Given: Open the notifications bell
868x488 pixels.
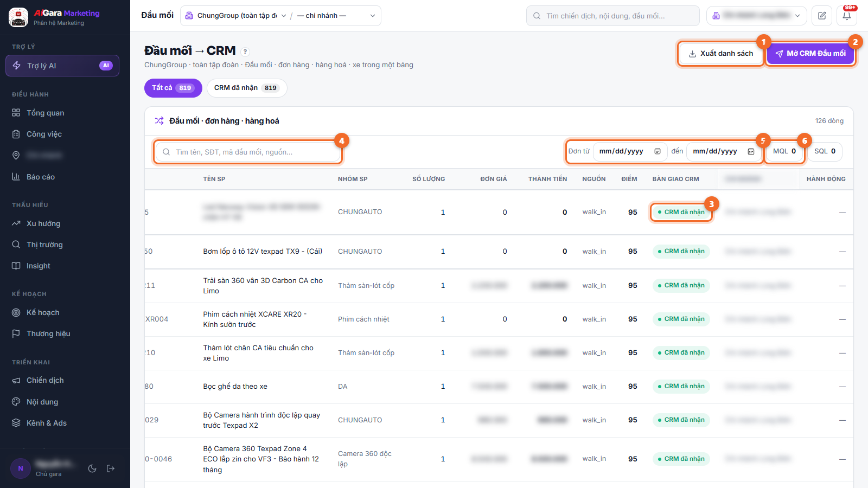Looking at the screenshot, I should (x=847, y=16).
